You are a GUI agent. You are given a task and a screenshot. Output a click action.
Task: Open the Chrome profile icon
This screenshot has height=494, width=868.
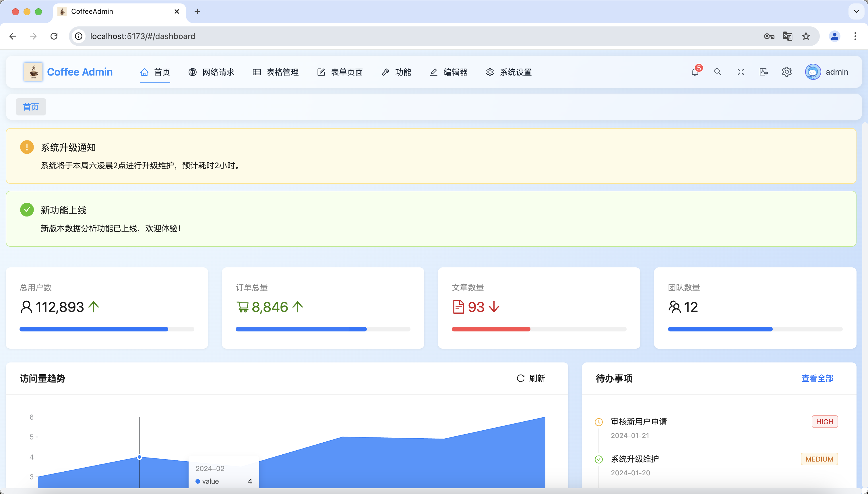[x=835, y=36]
